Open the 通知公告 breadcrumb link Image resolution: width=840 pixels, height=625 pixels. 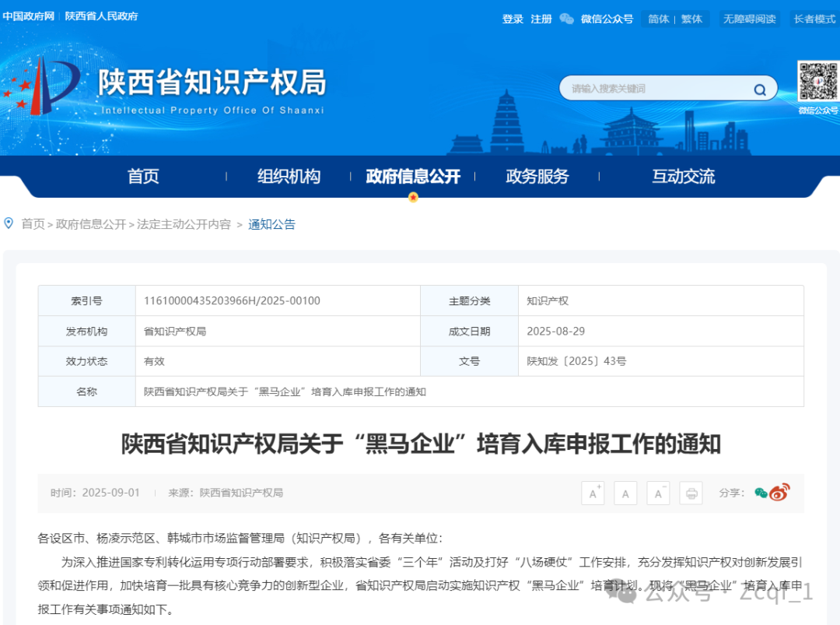click(271, 224)
